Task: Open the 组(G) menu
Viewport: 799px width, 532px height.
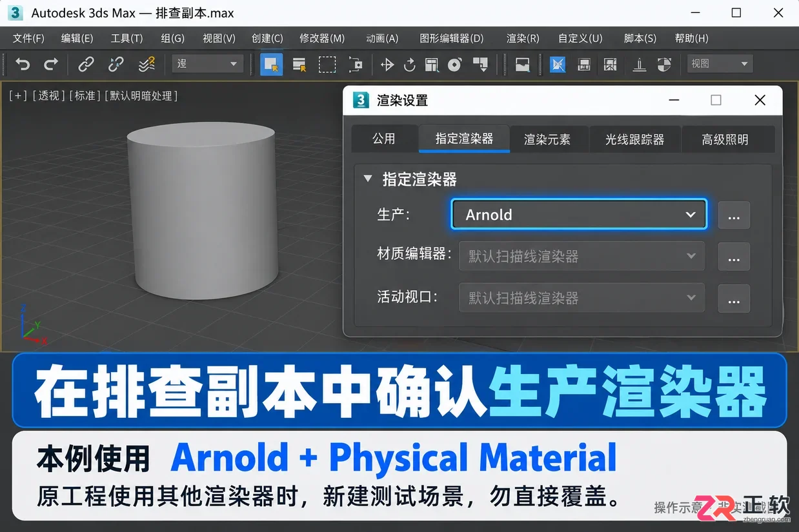Action: 172,38
